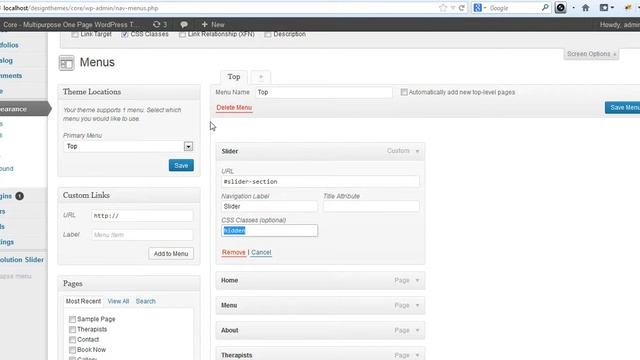Check the Sample Page checkbox
Image resolution: width=640 pixels, height=360 pixels.
(x=72, y=319)
